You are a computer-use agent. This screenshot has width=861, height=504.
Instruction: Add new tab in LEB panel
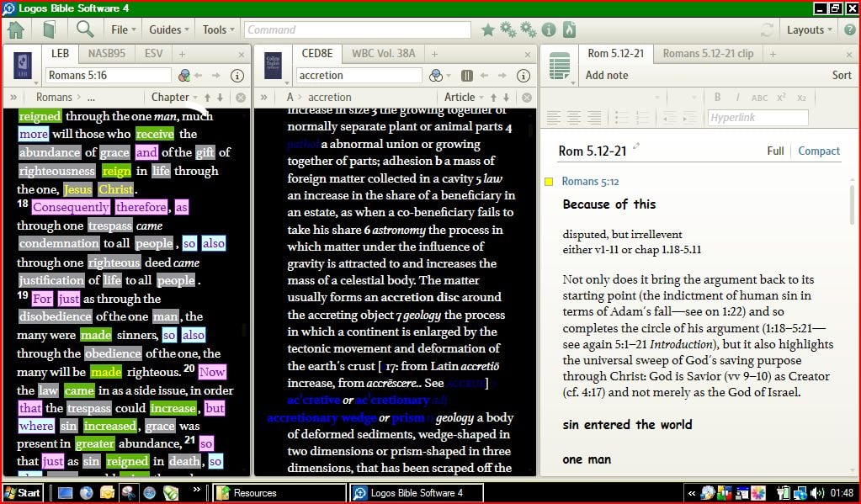point(182,54)
